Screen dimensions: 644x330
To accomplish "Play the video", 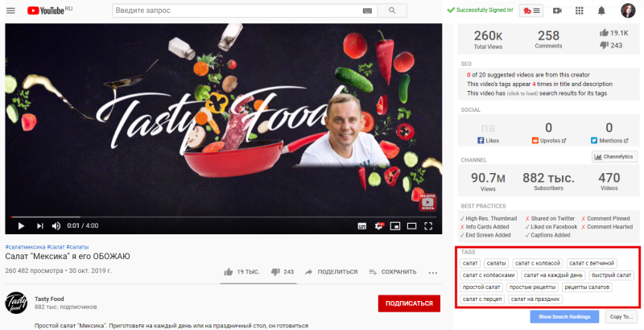I will pos(21,225).
